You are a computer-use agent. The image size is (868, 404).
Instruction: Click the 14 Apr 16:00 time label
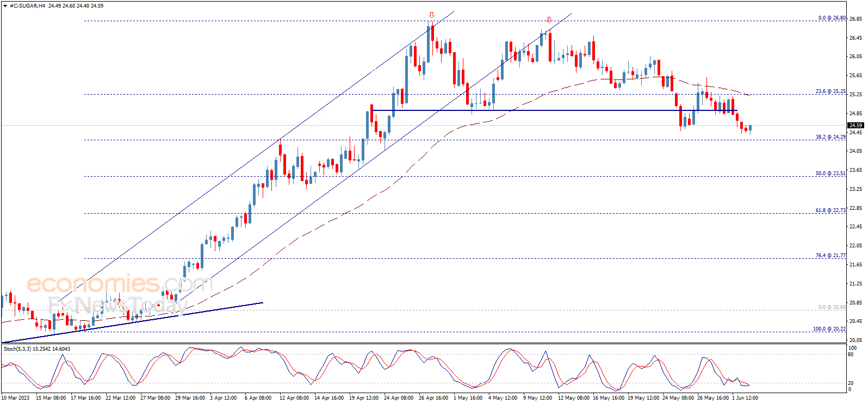[x=329, y=398]
